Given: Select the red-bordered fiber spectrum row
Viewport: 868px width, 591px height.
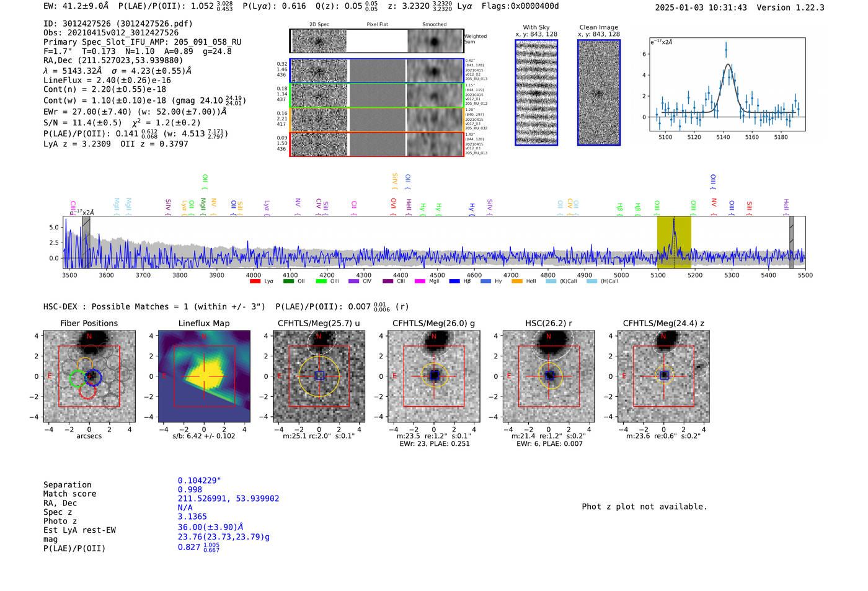Looking at the screenshot, I should pos(377,144).
